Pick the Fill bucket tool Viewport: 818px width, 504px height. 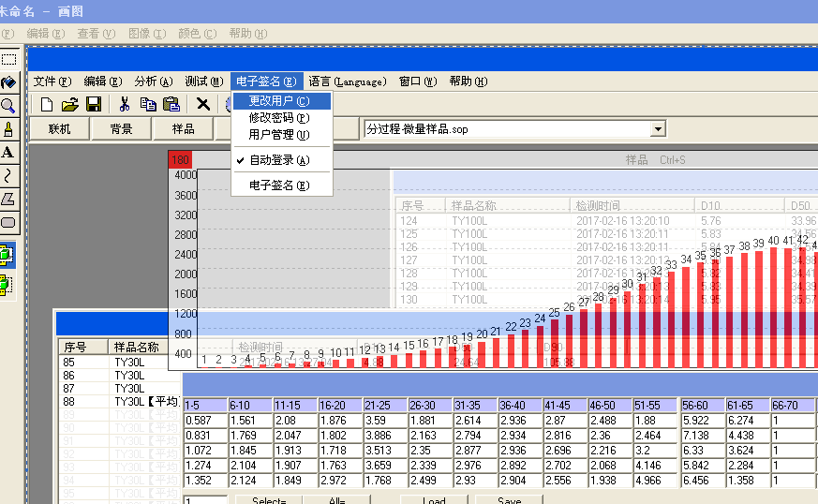[8, 82]
